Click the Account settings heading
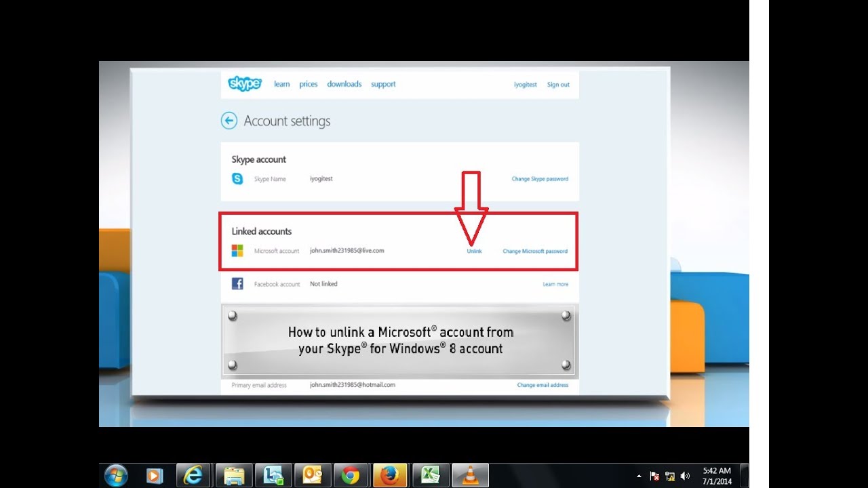This screenshot has width=868, height=488. [287, 121]
